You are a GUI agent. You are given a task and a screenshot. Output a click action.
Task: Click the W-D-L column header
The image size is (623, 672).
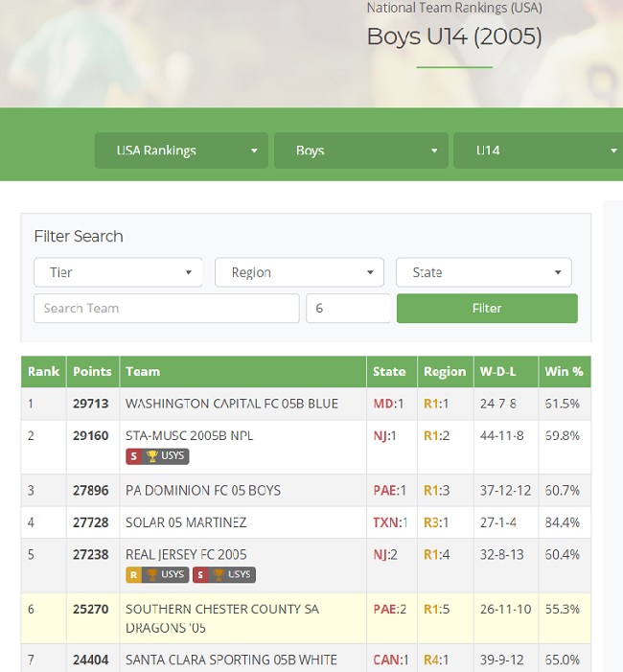click(506, 372)
